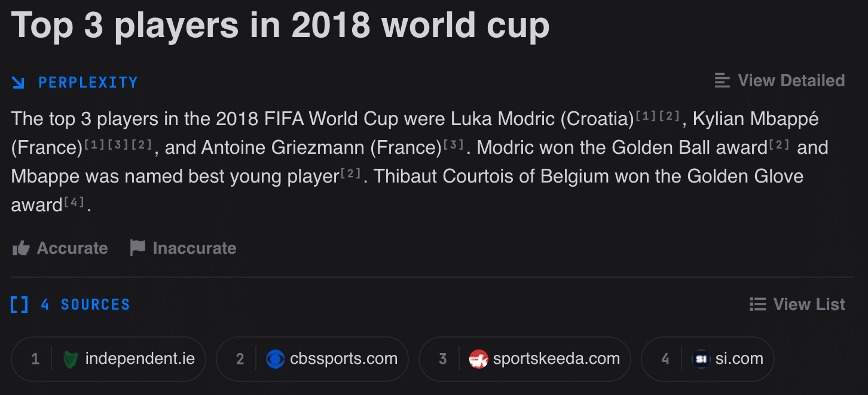
Task: Click the sportskeeda.com red favicon
Action: coord(479,359)
